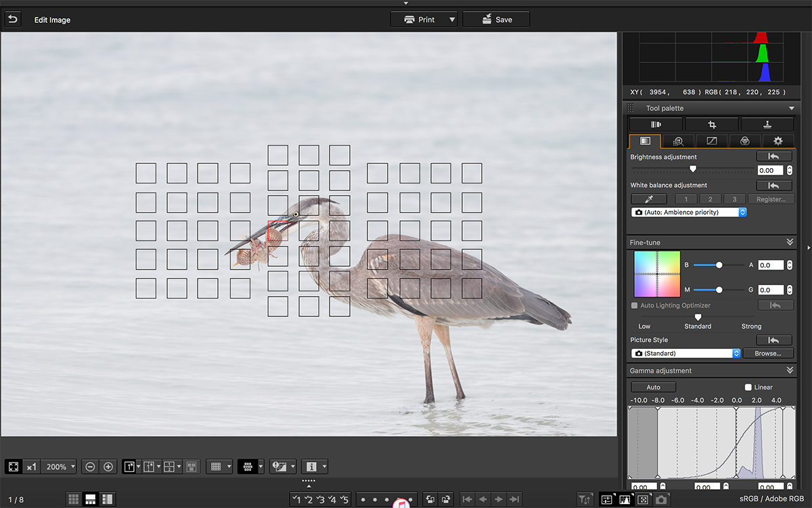Switch to the settings gear tab
Image resolution: width=812 pixels, height=508 pixels.
tap(778, 141)
